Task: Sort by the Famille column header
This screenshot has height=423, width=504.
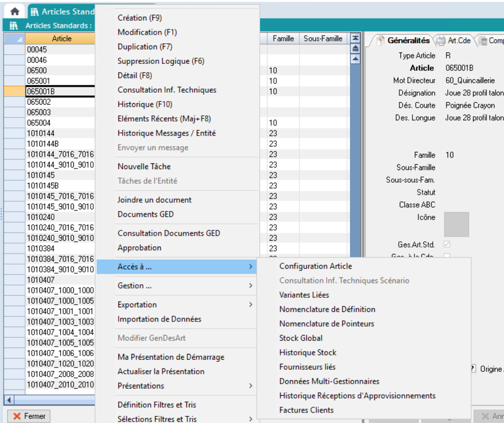Action: [x=283, y=39]
